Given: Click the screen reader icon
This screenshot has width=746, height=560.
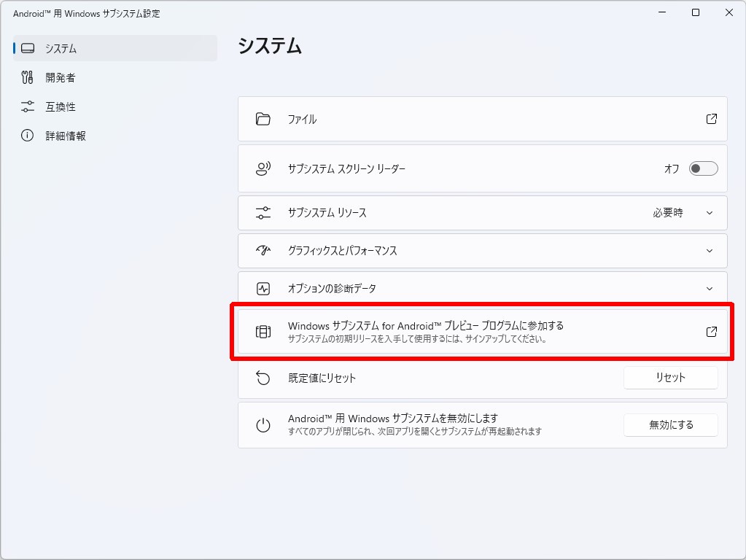Looking at the screenshot, I should (263, 168).
